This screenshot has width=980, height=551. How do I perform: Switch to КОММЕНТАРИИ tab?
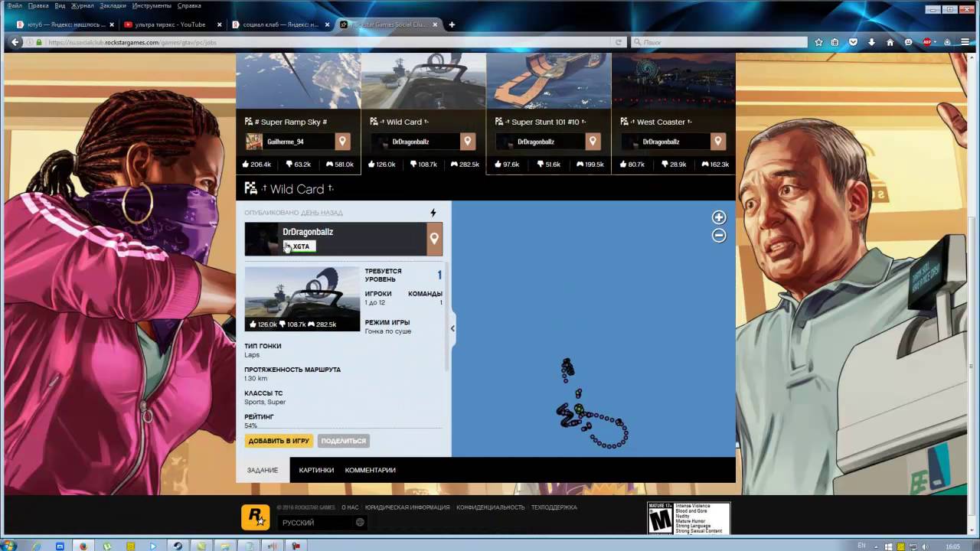click(x=370, y=470)
